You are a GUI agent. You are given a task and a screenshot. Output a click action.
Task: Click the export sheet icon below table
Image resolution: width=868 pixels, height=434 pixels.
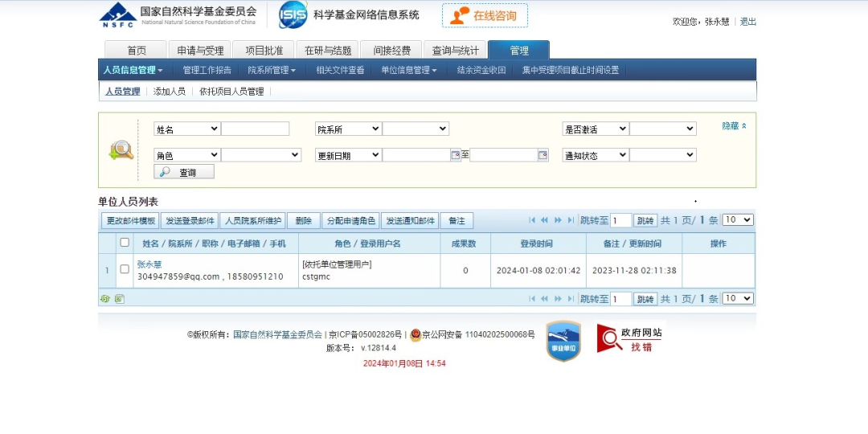click(120, 299)
